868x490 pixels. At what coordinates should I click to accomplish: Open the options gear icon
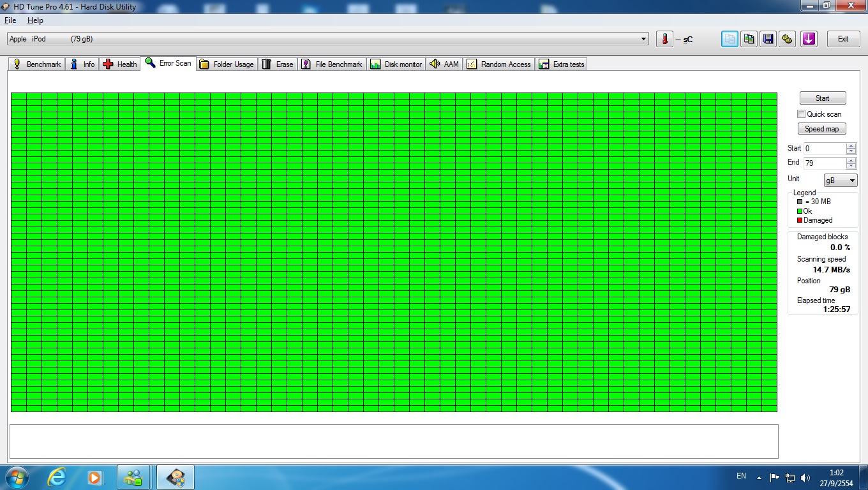tap(788, 39)
